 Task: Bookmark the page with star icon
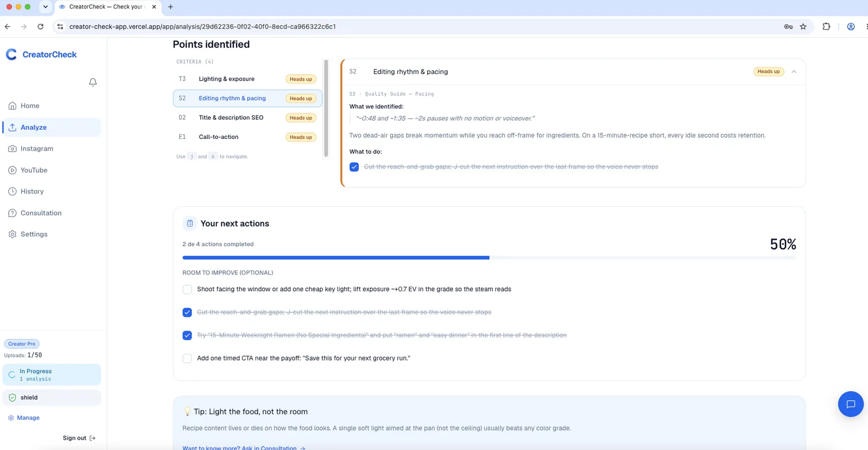click(x=803, y=27)
